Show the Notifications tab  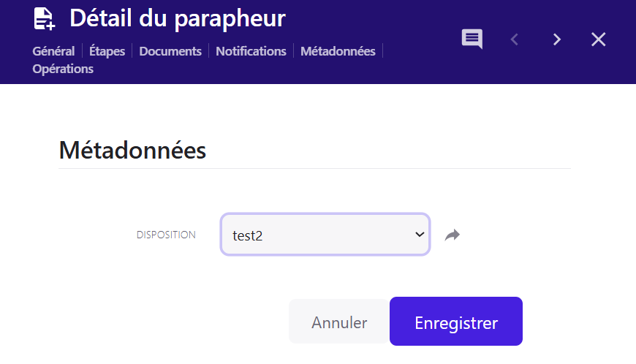[x=251, y=51]
